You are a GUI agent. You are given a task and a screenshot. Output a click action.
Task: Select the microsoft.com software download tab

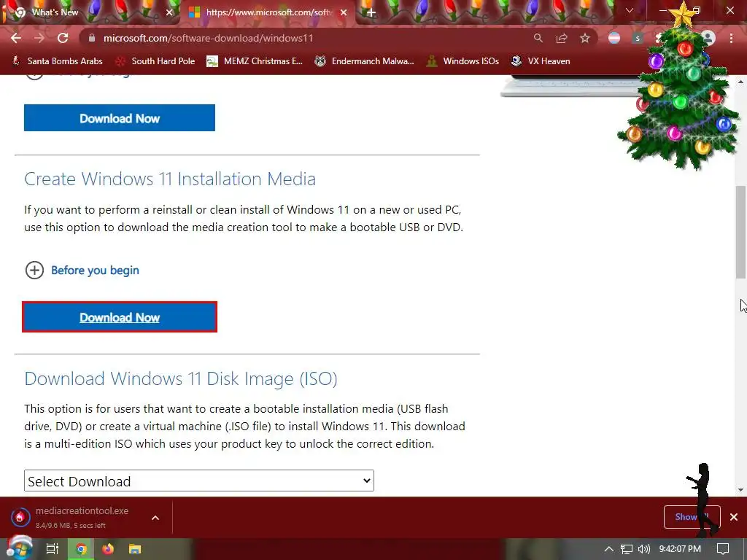click(267, 12)
